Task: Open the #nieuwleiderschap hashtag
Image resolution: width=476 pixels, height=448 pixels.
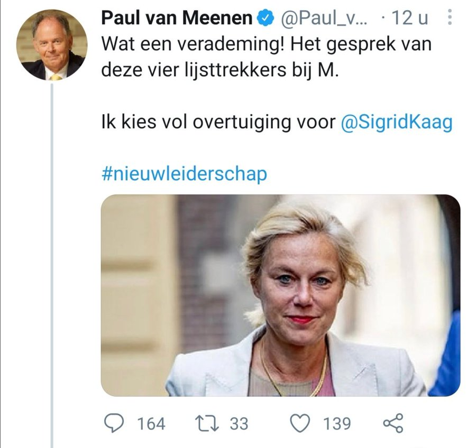Action: tap(184, 174)
